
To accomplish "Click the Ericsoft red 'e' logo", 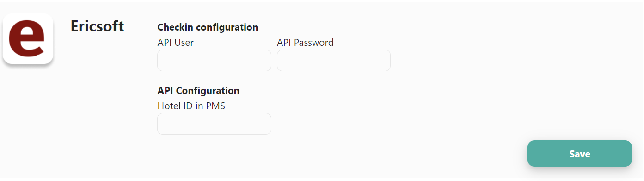I will (28, 38).
